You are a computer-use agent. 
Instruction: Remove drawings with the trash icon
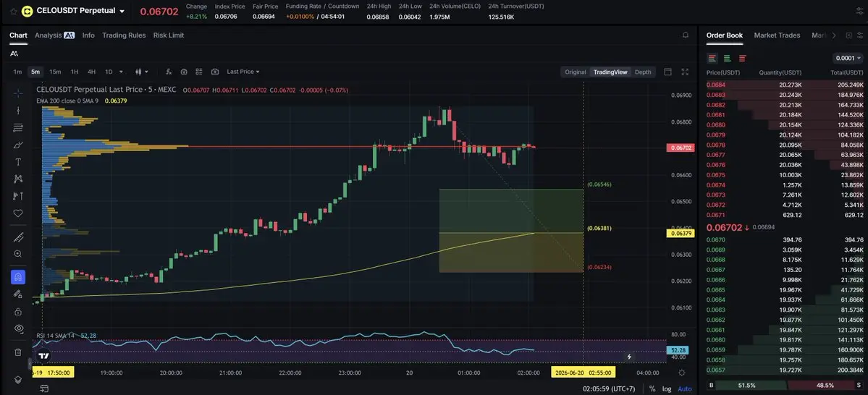coord(17,352)
